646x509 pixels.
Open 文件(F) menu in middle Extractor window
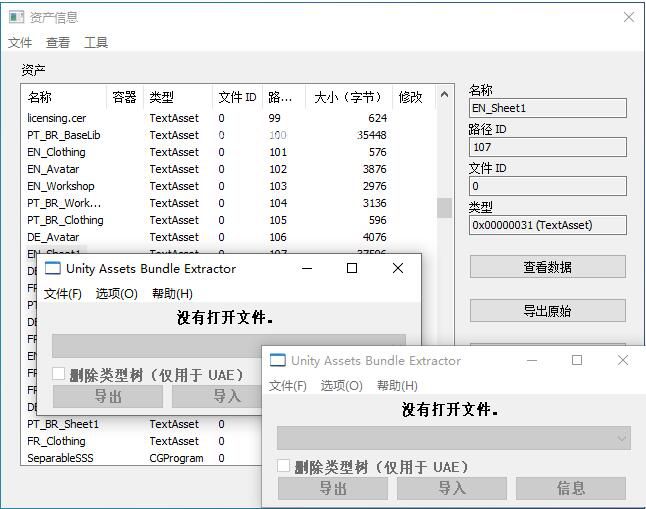[x=63, y=294]
